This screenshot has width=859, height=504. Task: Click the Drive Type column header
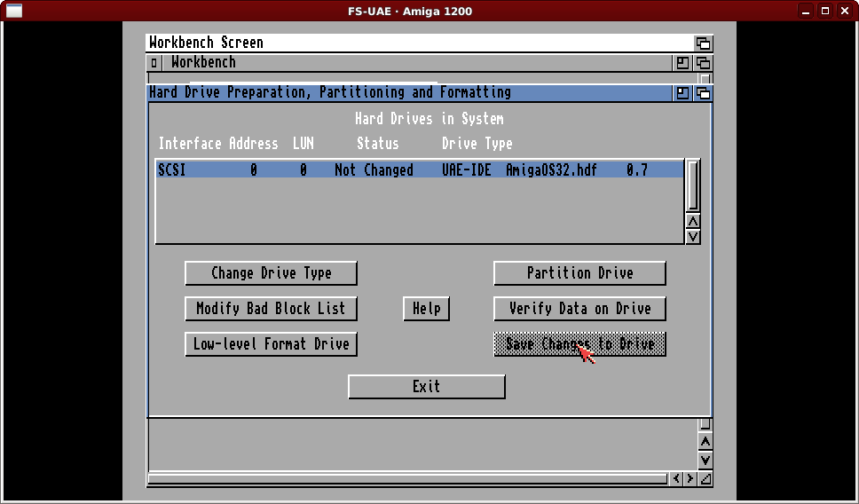pos(477,144)
